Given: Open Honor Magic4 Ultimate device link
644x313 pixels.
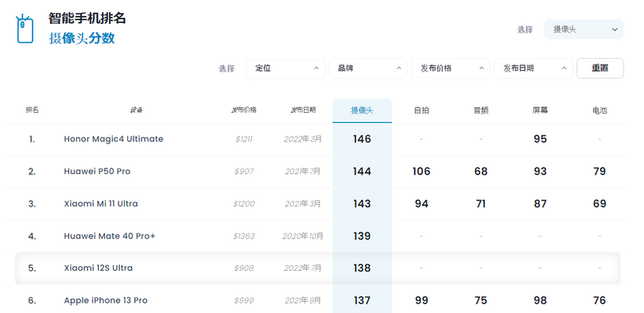Looking at the screenshot, I should pyautogui.click(x=114, y=139).
